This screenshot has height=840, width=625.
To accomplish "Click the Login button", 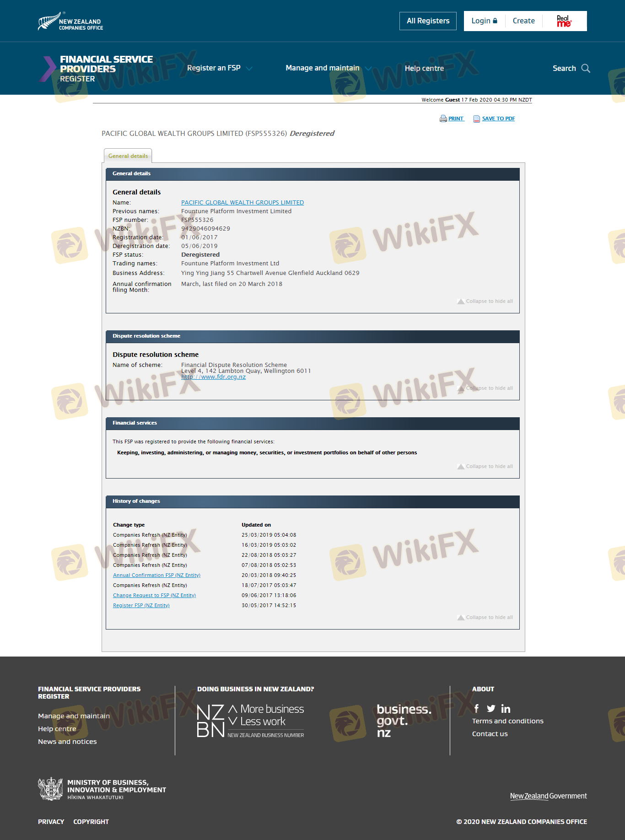I will coord(484,21).
